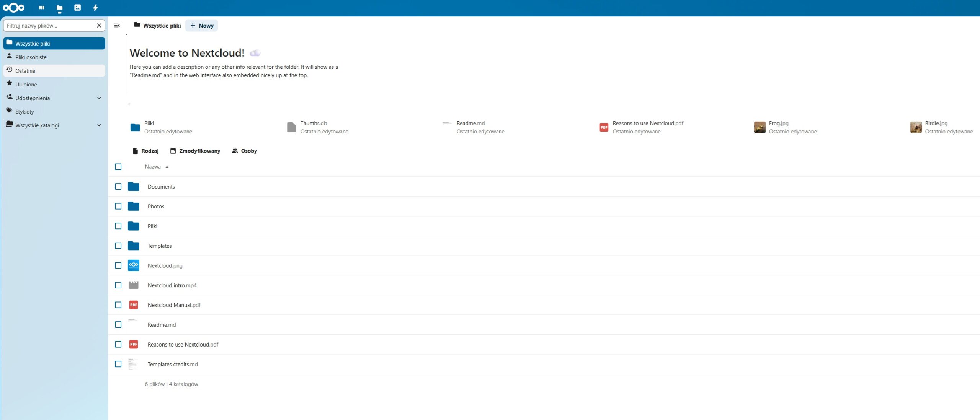Viewport: 980px width, 420px height.
Task: Open the Photos app icon in header
Action: [77, 8]
